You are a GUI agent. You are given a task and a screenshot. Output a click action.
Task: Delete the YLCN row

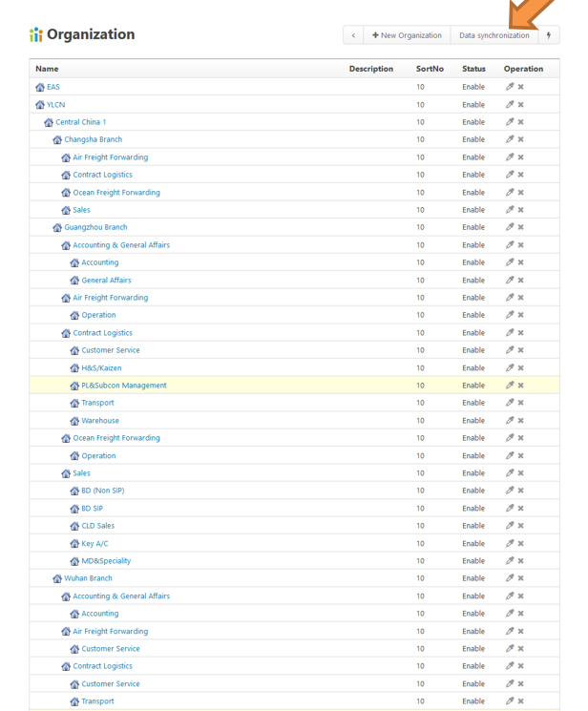pyautogui.click(x=521, y=104)
